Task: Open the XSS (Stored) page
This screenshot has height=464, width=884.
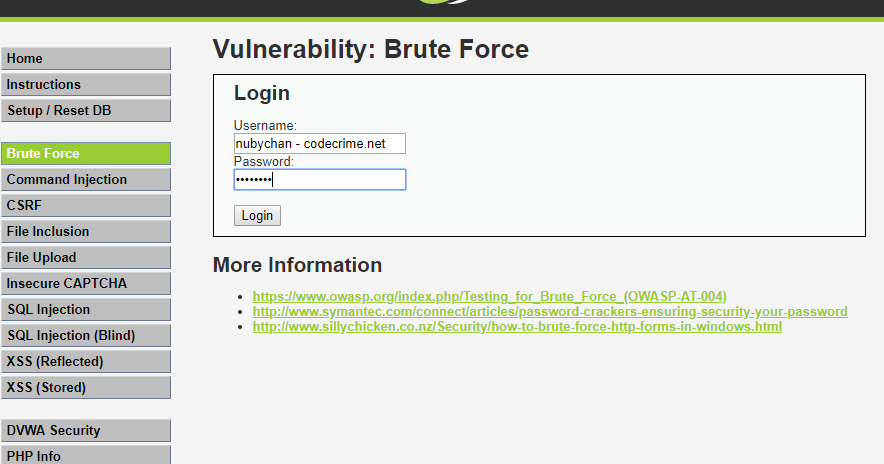Action: tap(86, 387)
